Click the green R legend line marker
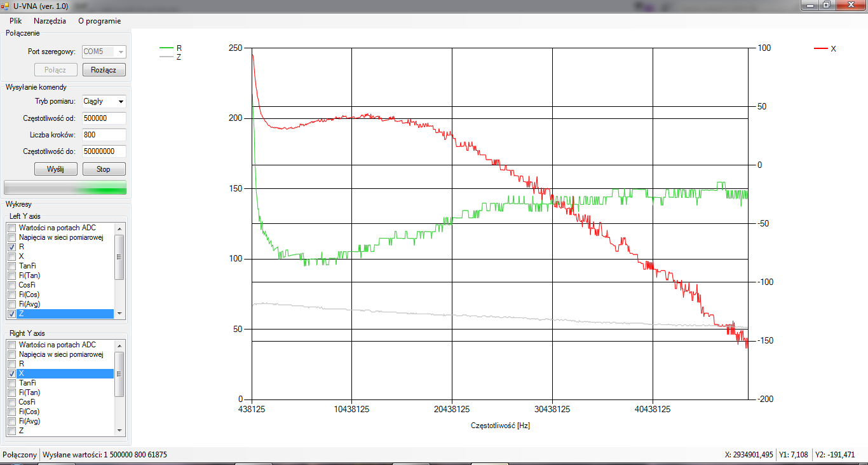 pos(166,48)
